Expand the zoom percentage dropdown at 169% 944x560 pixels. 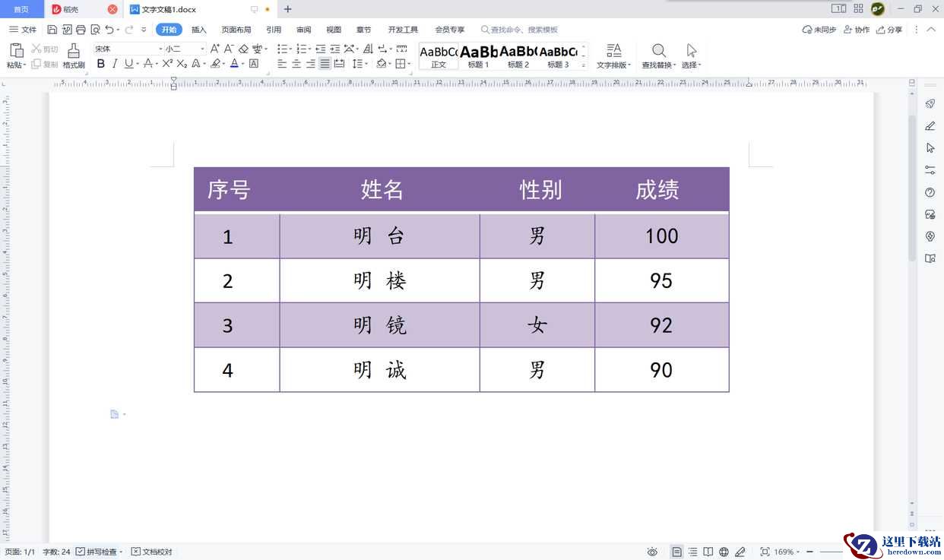[x=798, y=552]
